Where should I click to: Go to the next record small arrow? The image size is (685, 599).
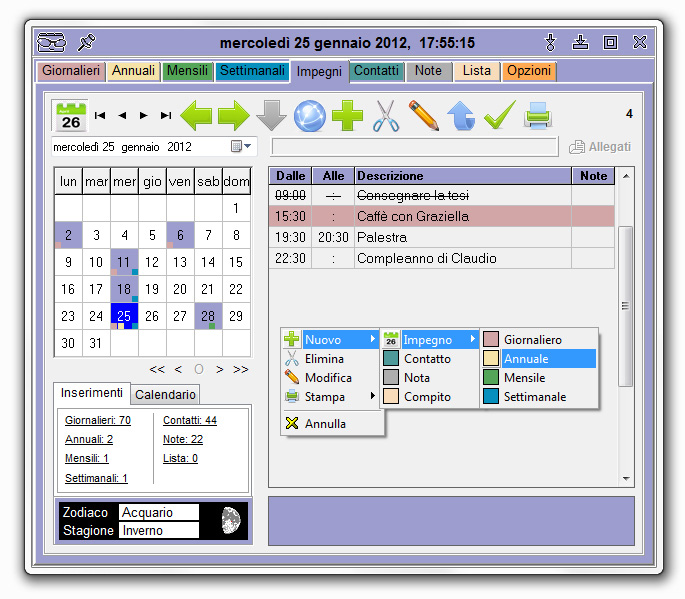tap(143, 115)
